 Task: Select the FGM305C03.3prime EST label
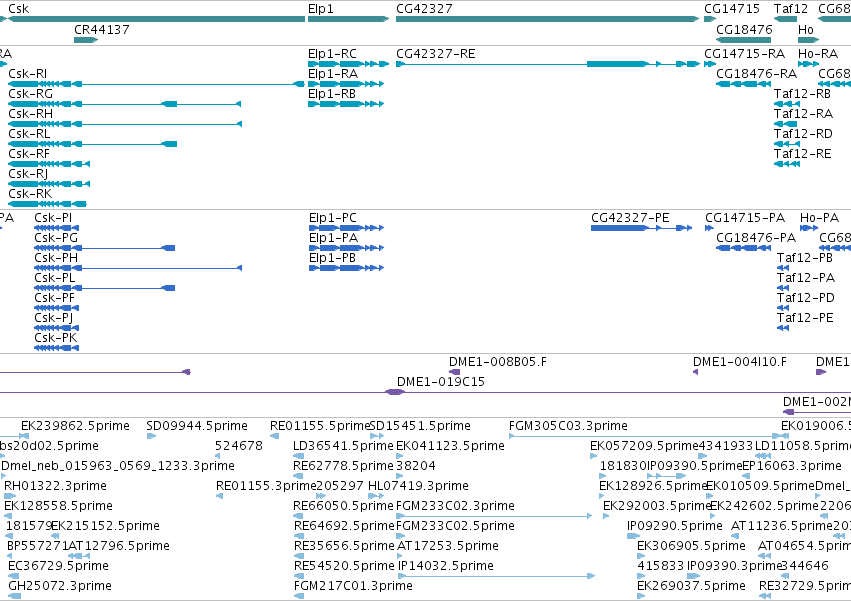coord(568,426)
